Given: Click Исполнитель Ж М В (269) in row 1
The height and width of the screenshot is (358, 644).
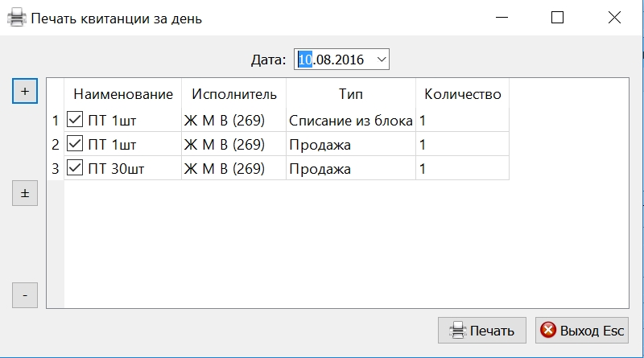Looking at the screenshot, I should 233,120.
